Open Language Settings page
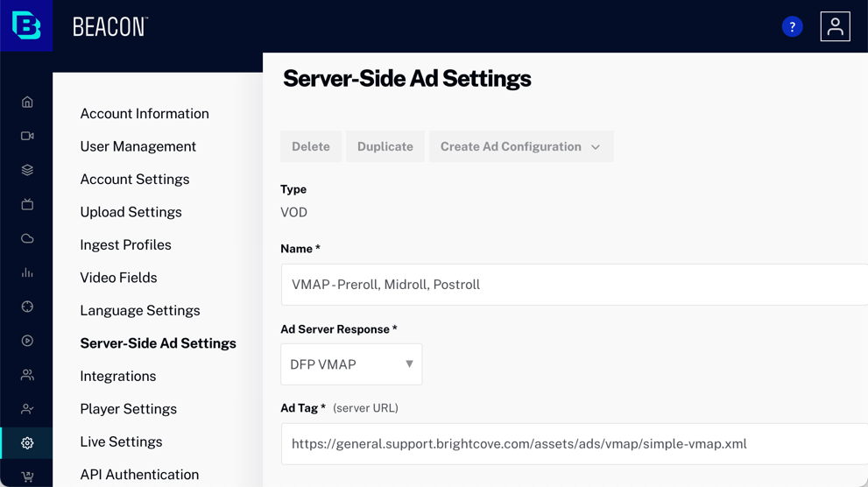Screen dimensions: 868x487 140,310
